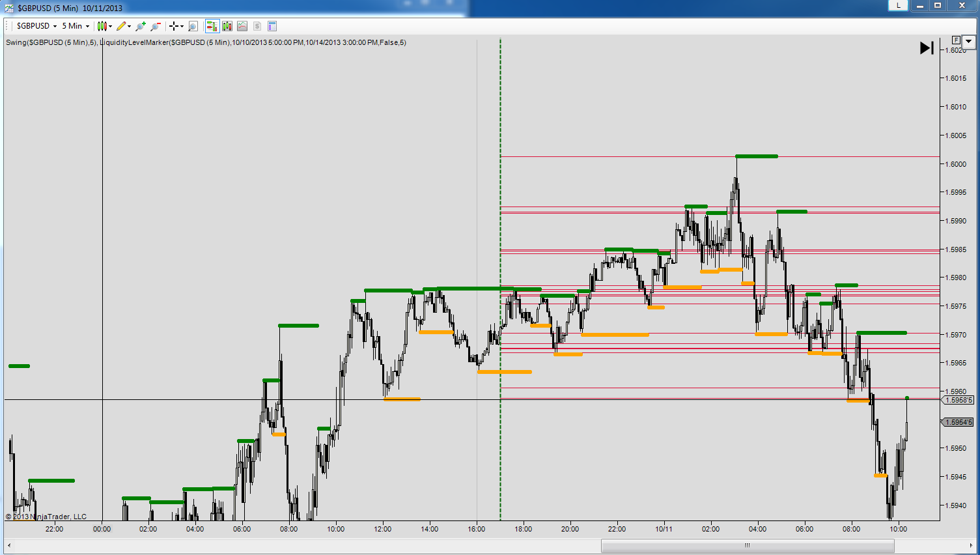Select the crosshair cursor tool

click(173, 26)
